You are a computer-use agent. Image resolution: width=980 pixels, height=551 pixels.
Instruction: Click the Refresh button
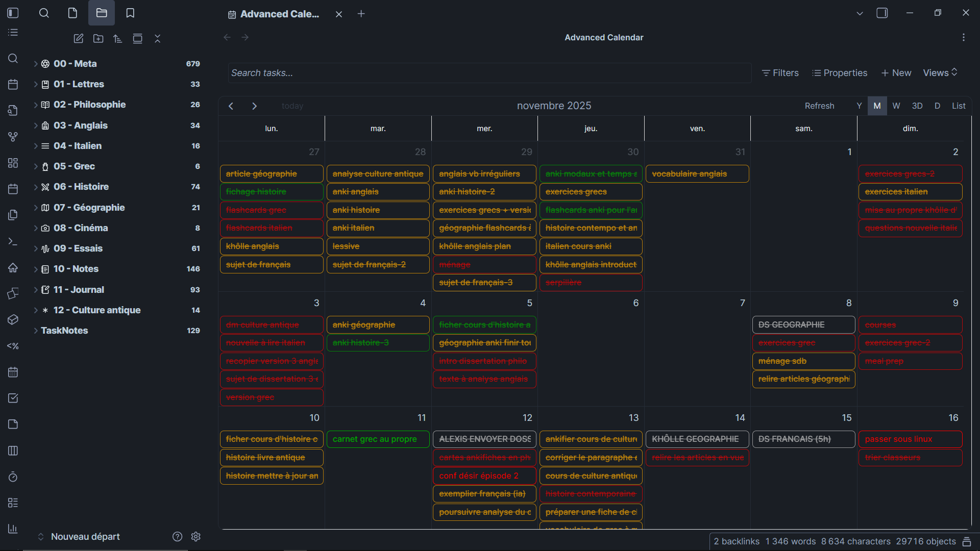pos(819,106)
